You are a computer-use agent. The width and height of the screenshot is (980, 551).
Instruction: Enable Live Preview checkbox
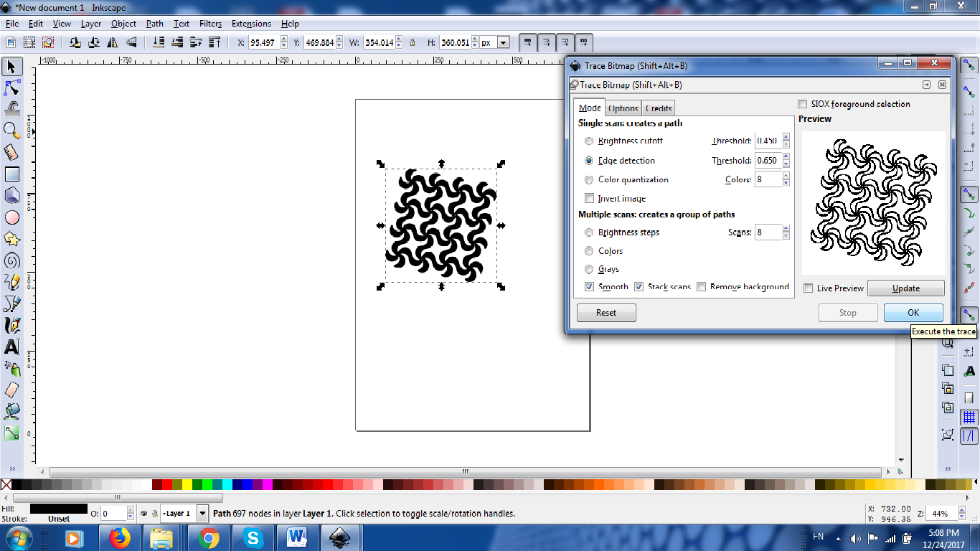click(809, 288)
